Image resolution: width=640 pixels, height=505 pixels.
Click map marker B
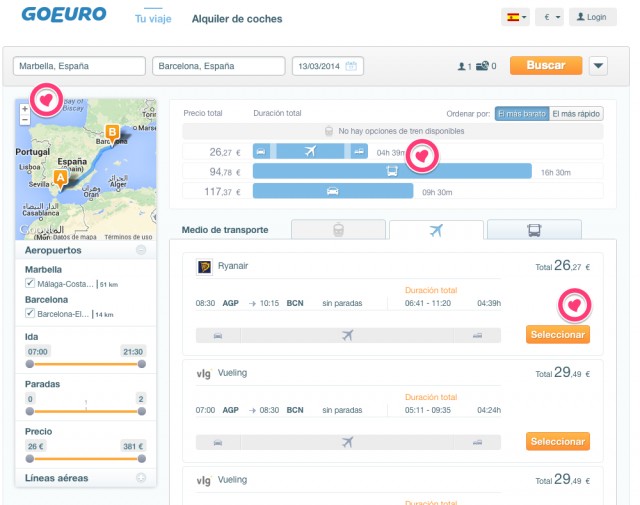112,133
